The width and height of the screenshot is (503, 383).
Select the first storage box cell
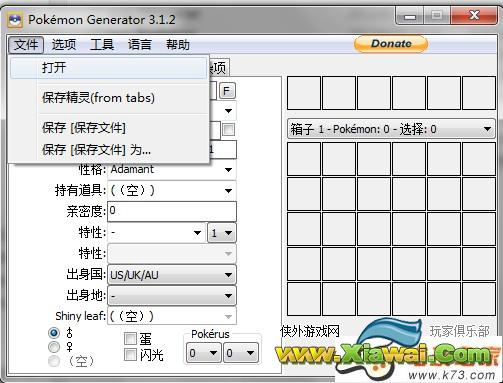pos(304,159)
